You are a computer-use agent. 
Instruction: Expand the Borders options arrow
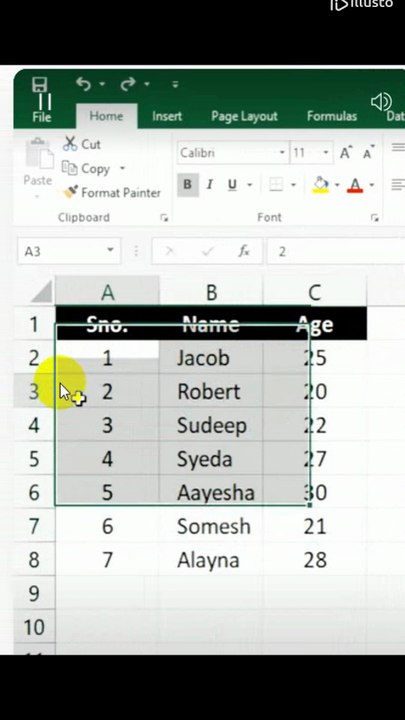pyautogui.click(x=293, y=185)
